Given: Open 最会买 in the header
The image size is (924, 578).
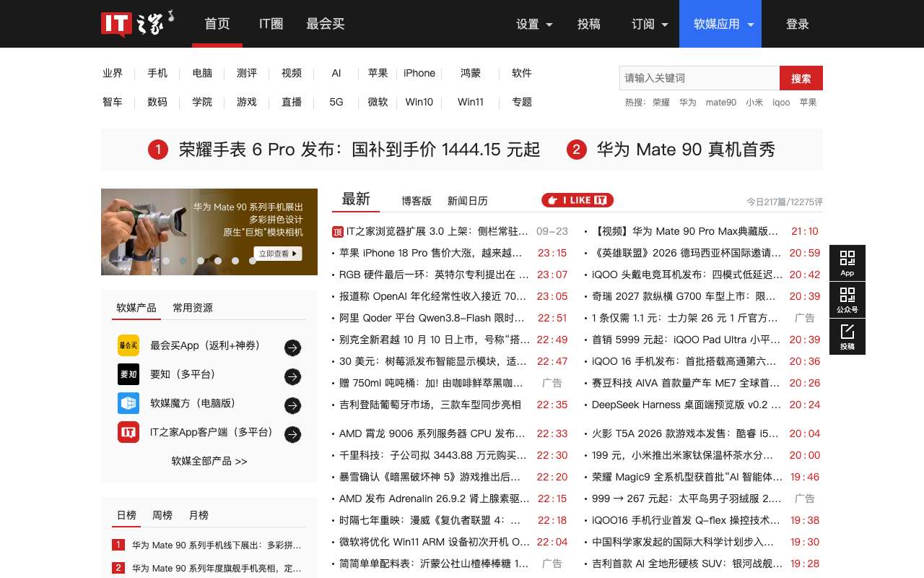Looking at the screenshot, I should tap(326, 24).
